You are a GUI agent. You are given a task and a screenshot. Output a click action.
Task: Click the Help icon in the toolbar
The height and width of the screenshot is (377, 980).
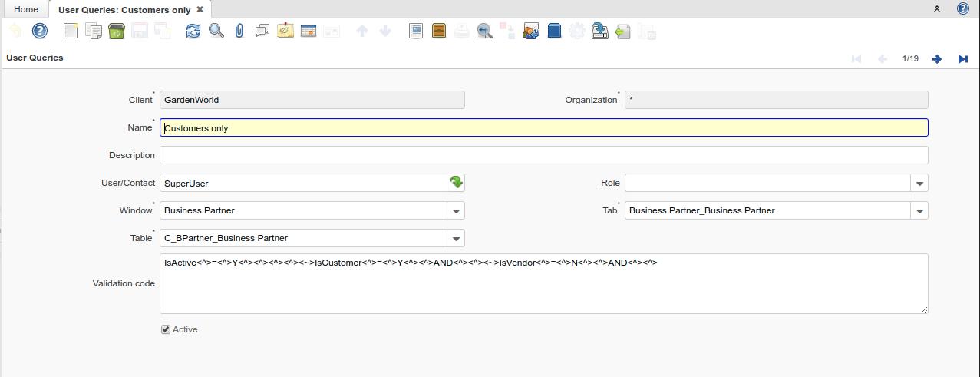point(40,31)
